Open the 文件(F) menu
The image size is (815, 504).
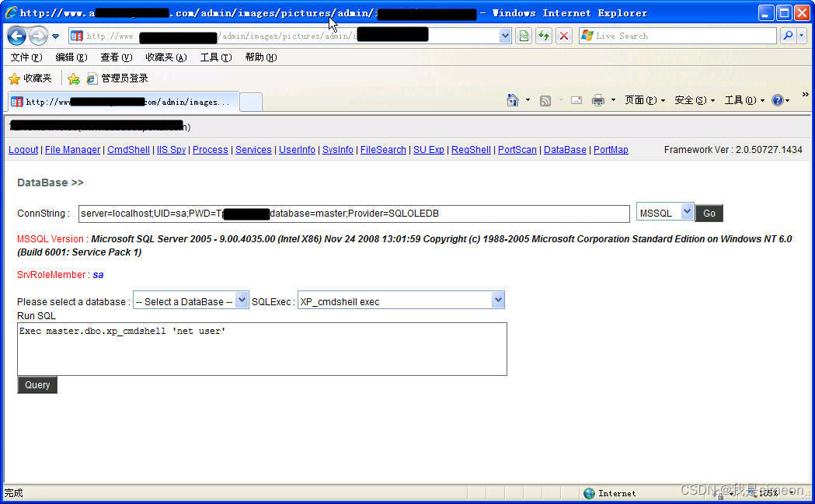click(26, 57)
